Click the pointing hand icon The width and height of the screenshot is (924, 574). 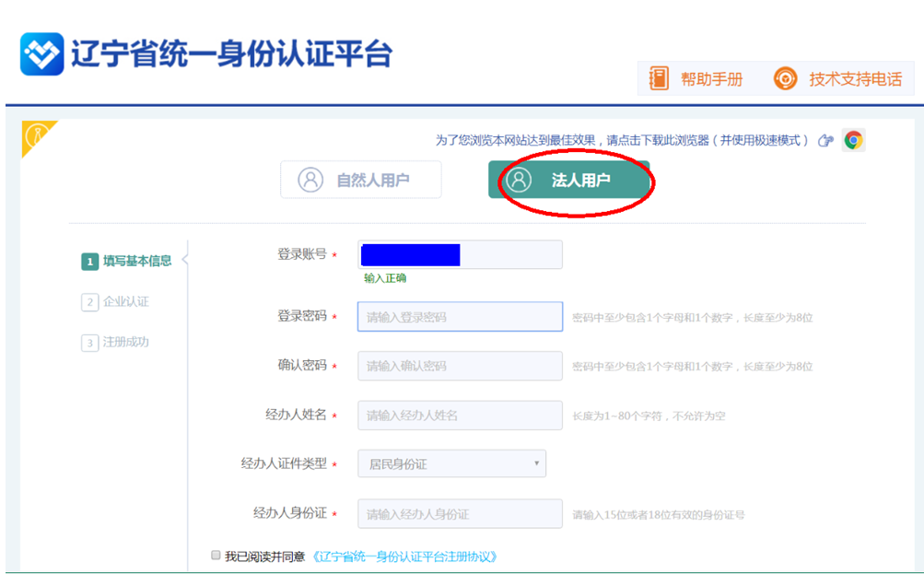click(825, 140)
